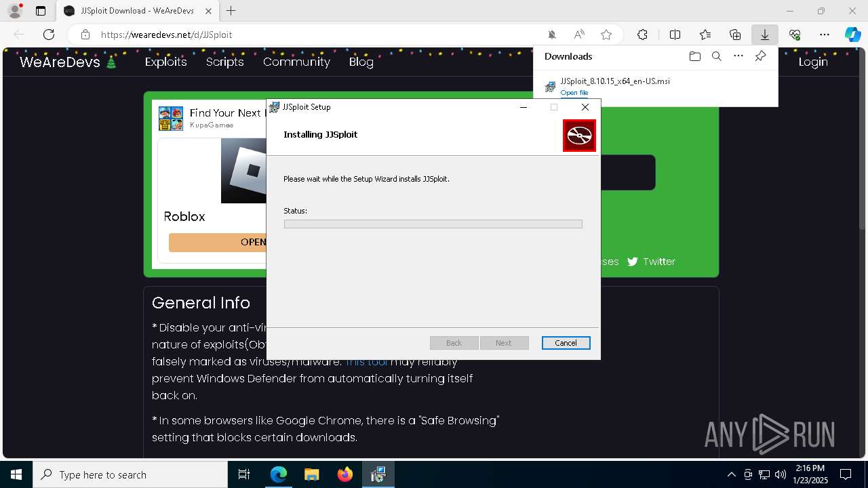Open the notification center icon

(x=846, y=474)
